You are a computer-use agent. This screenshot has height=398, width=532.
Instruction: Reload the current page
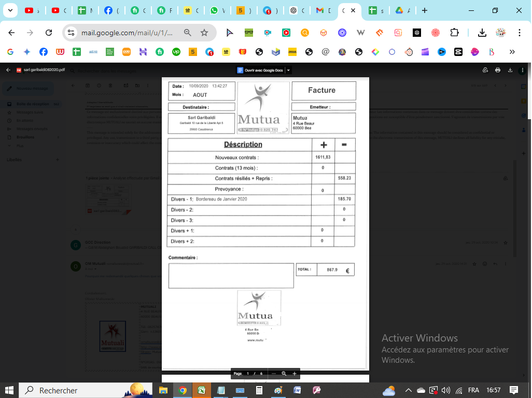[49, 33]
